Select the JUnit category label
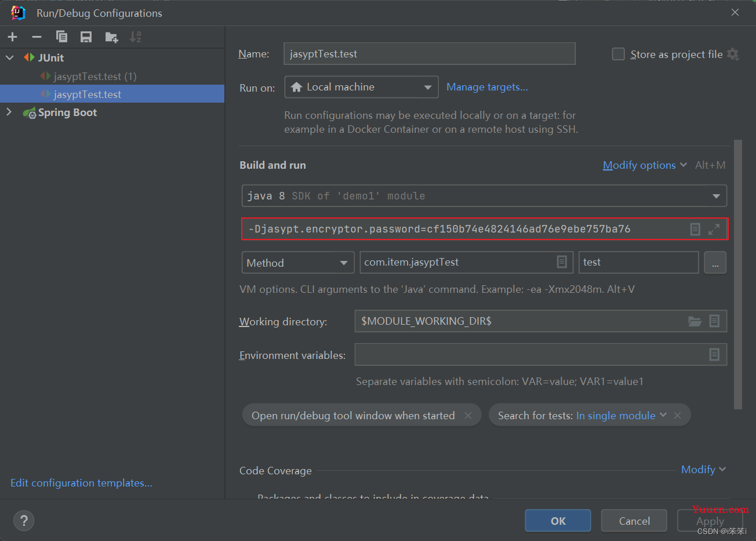756x541 pixels. [x=51, y=57]
